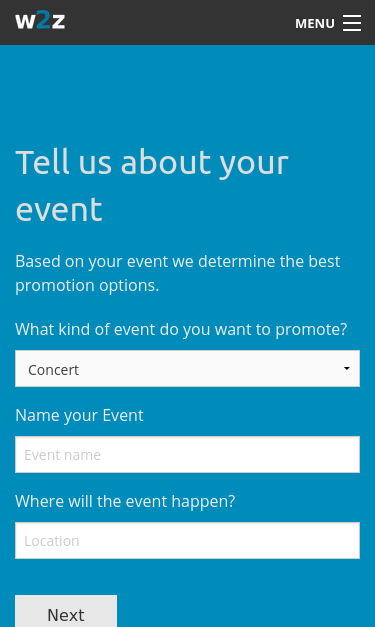Click the 'Name your Event' label
This screenshot has width=375, height=627.
coord(79,415)
